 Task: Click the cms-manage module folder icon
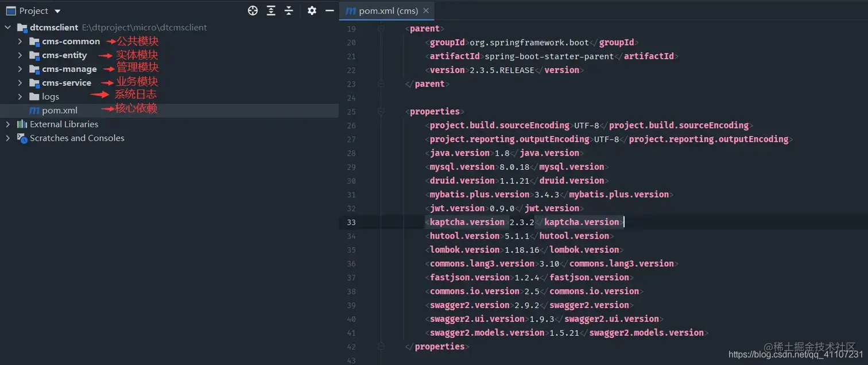[x=34, y=69]
